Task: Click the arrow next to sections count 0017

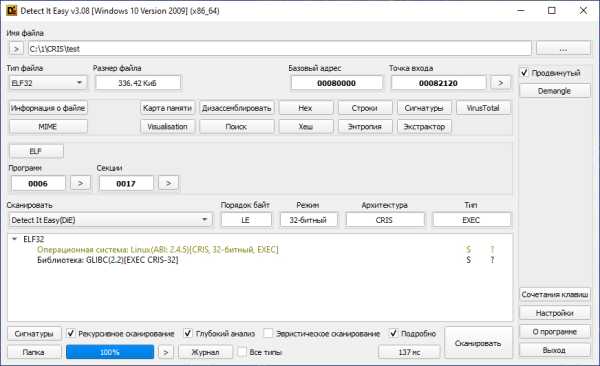Action: 168,183
